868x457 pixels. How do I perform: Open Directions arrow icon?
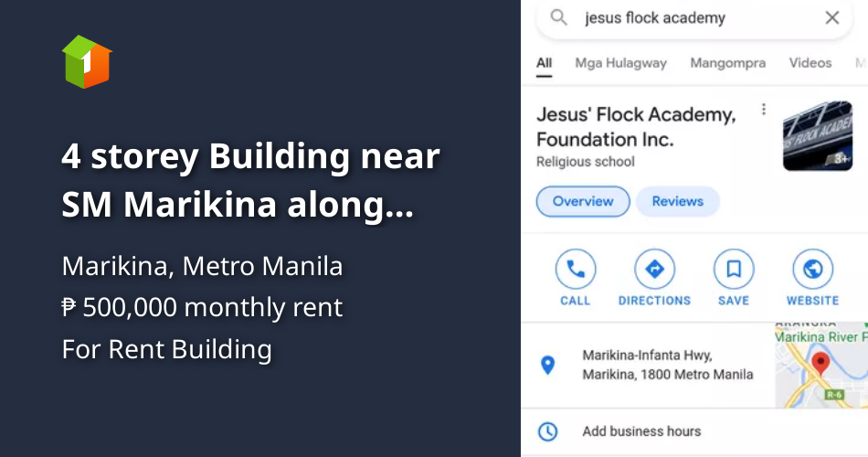pos(654,270)
